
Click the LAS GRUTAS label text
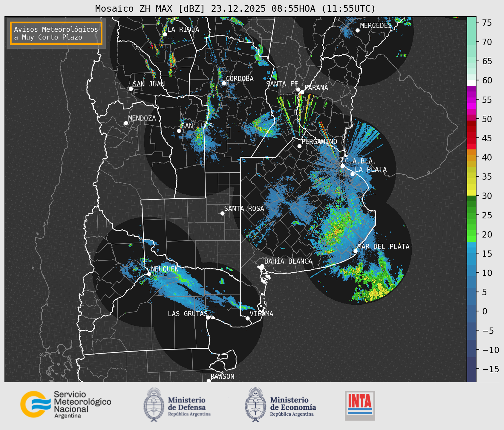pos(188,314)
